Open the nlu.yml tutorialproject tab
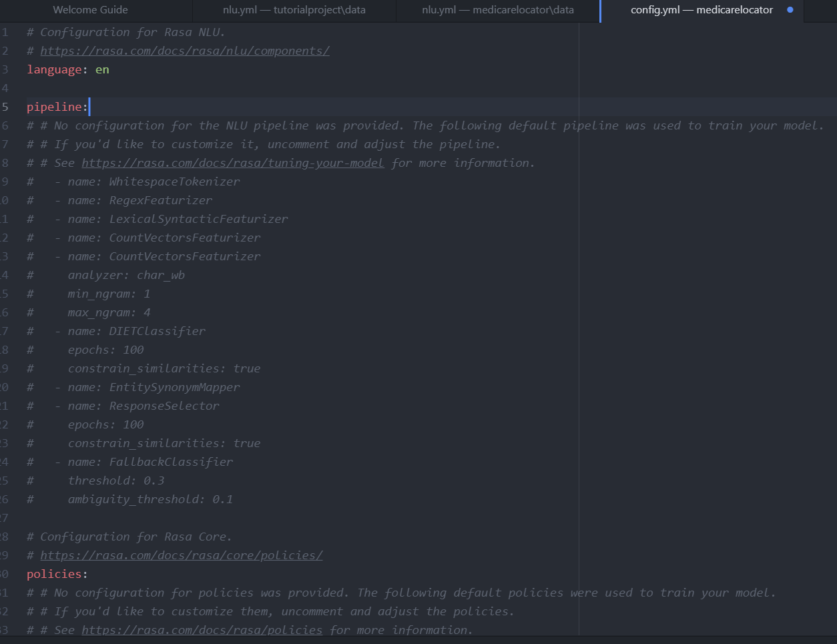 (294, 10)
